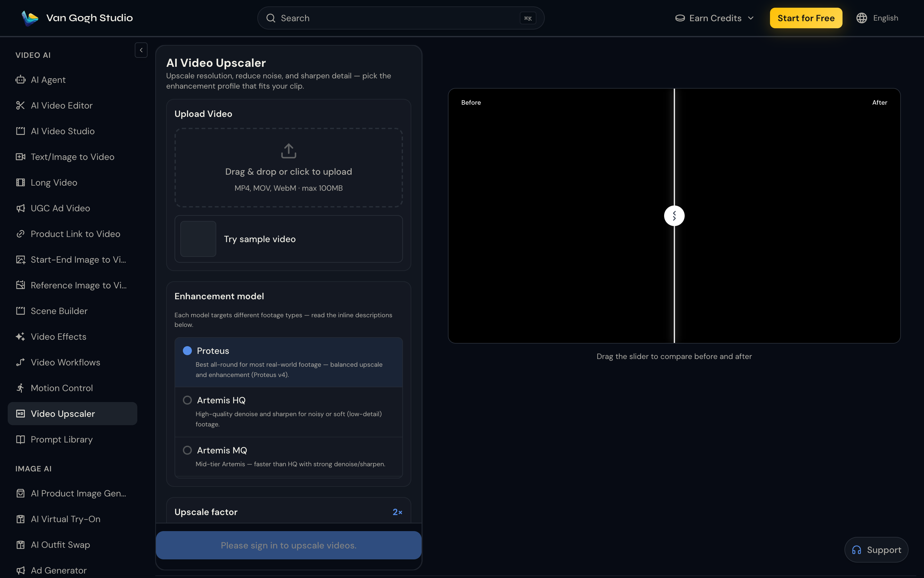This screenshot has height=578, width=924.
Task: Click the AI Virtual Try-On icon
Action: point(20,519)
